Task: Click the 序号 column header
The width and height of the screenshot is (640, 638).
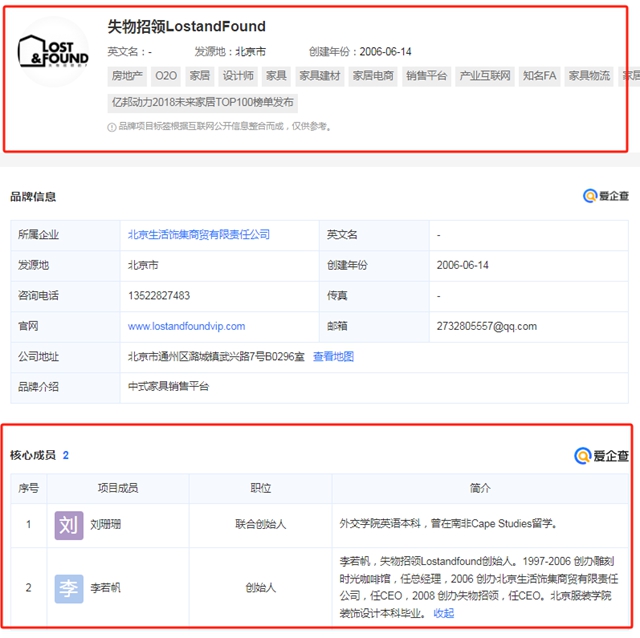Action: (x=29, y=488)
